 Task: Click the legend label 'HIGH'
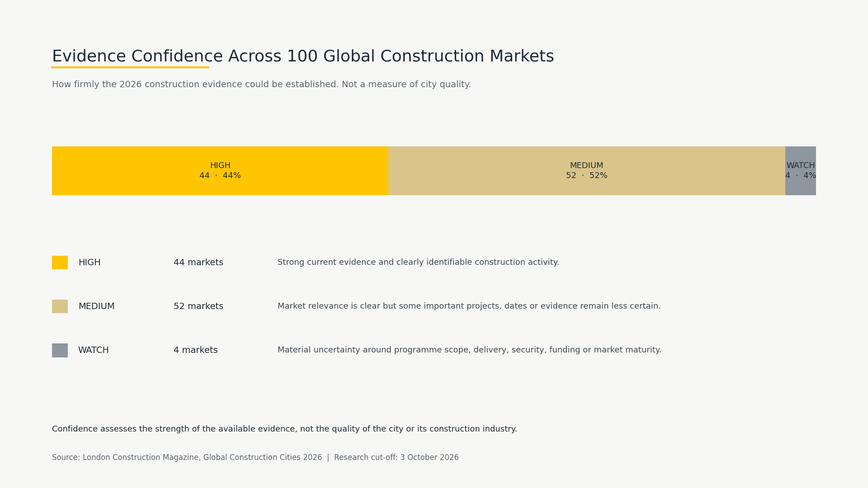[x=90, y=263]
